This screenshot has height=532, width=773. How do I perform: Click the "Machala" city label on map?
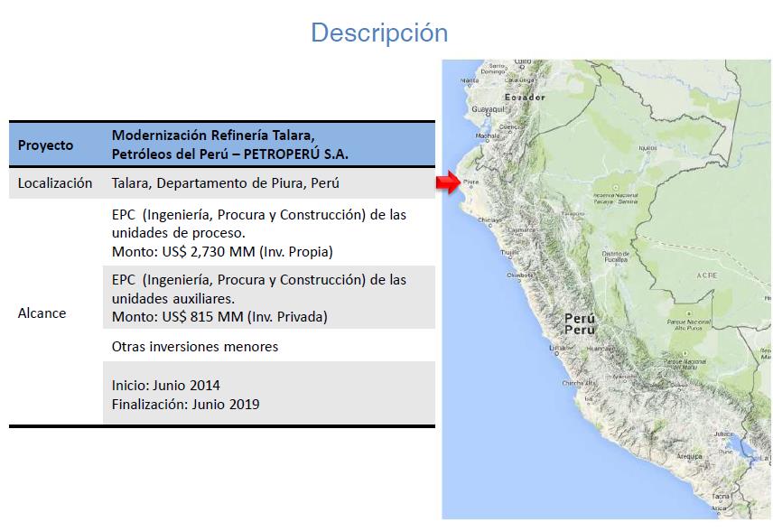(487, 135)
